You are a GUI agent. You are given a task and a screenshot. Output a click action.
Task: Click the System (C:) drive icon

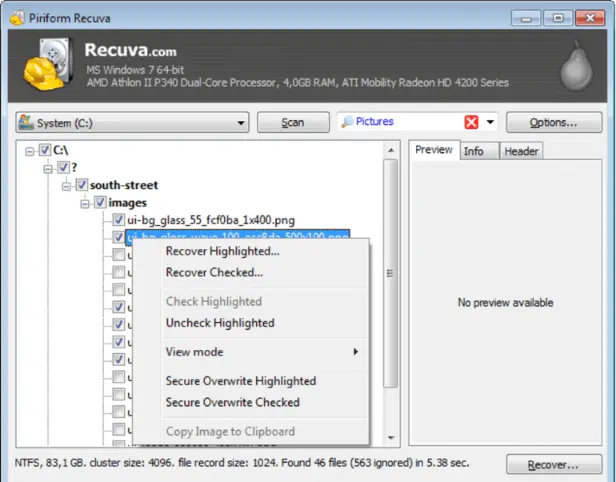26,122
